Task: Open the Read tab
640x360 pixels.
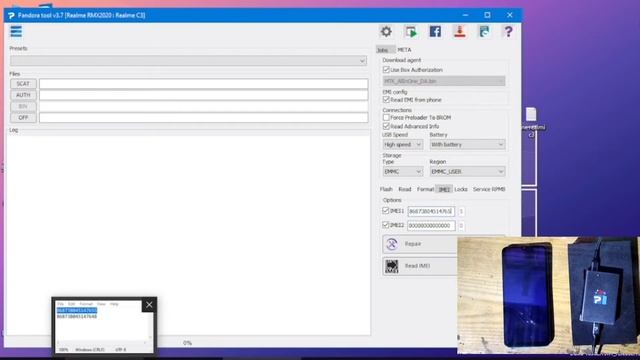Action: (405, 189)
